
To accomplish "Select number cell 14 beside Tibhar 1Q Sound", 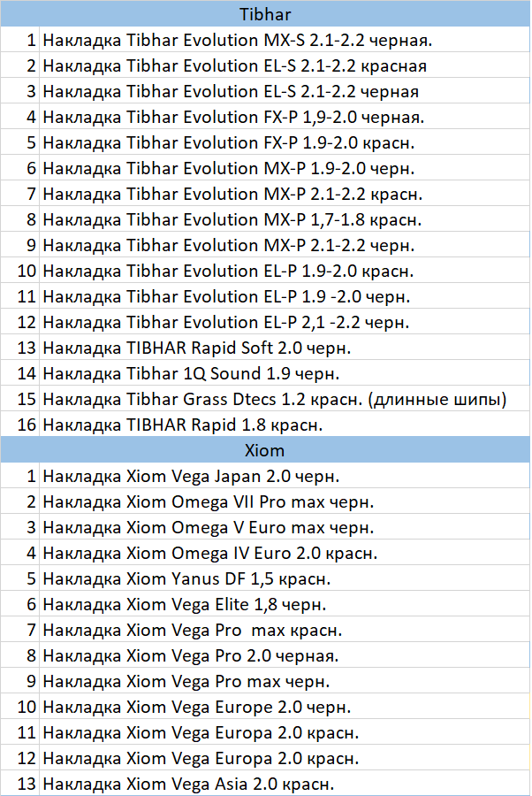I will (19, 373).
